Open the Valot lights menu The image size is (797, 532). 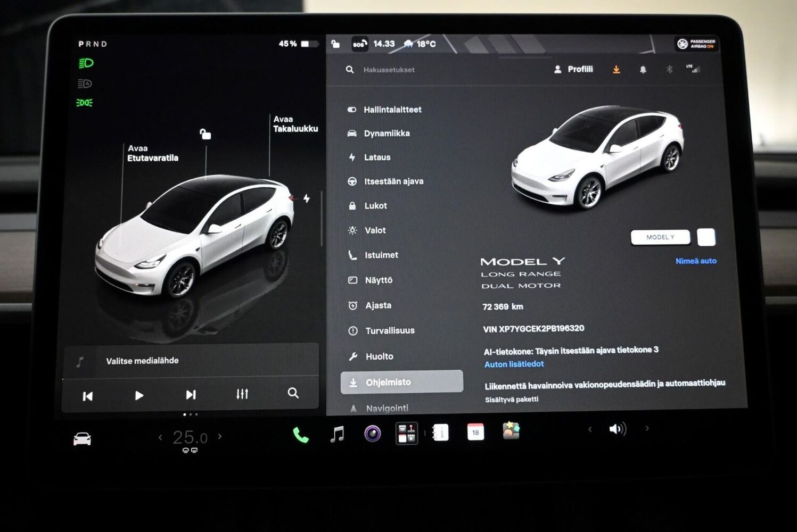pos(367,230)
